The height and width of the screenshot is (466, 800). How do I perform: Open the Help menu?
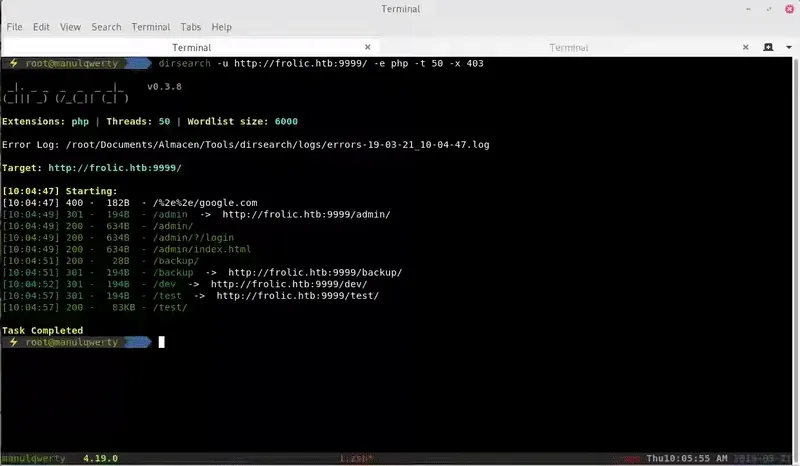coord(222,27)
